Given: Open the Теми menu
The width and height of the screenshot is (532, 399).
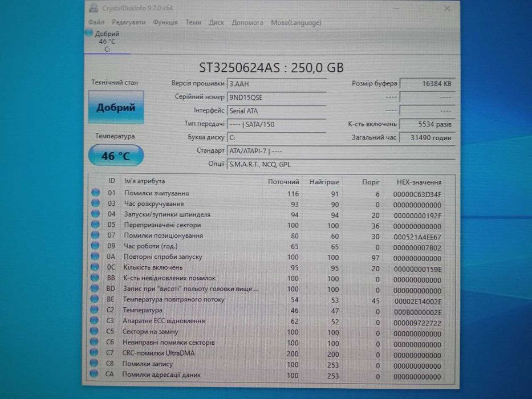Looking at the screenshot, I should click(193, 22).
